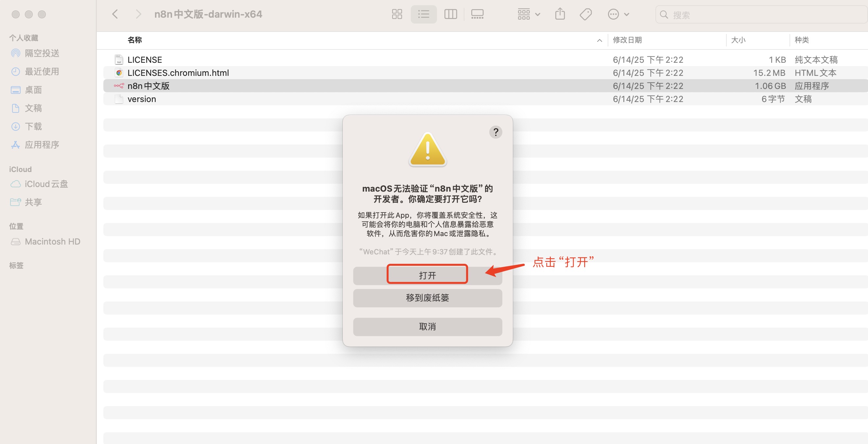Click the Share toolbar icon
This screenshot has height=444, width=868.
560,14
